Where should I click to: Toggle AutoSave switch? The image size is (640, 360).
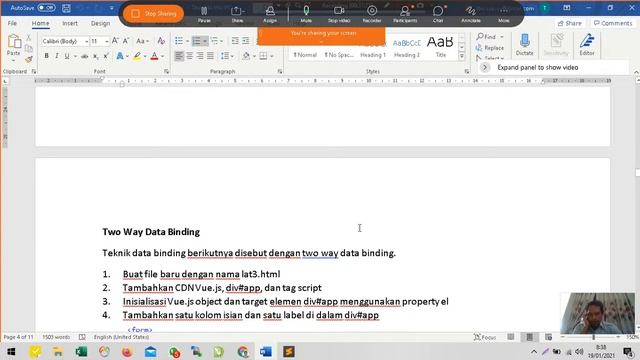pos(46,8)
